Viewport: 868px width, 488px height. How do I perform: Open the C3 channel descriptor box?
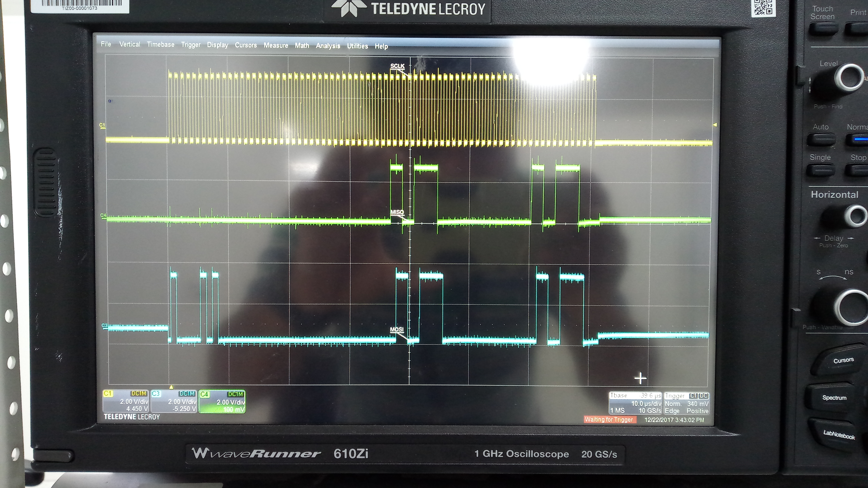[x=174, y=401]
